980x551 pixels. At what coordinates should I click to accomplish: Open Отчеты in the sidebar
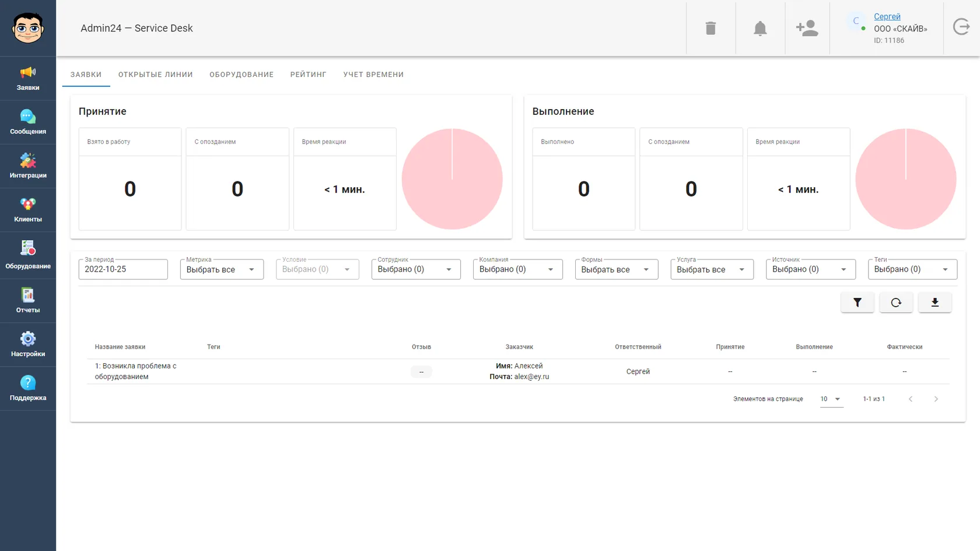[x=28, y=301]
